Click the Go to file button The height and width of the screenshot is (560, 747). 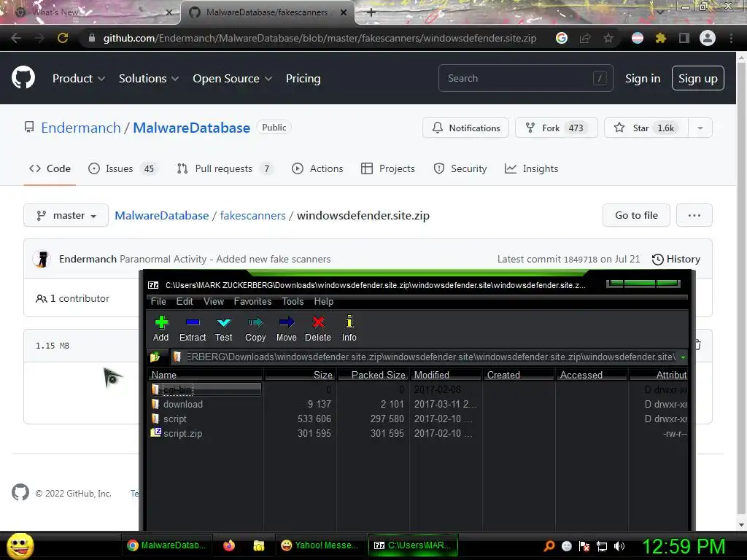click(x=636, y=216)
